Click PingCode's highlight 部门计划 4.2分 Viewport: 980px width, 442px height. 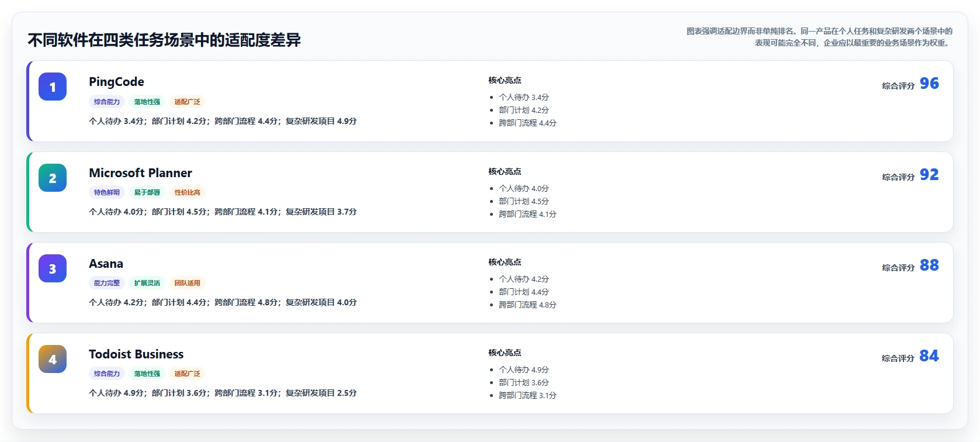click(x=524, y=110)
